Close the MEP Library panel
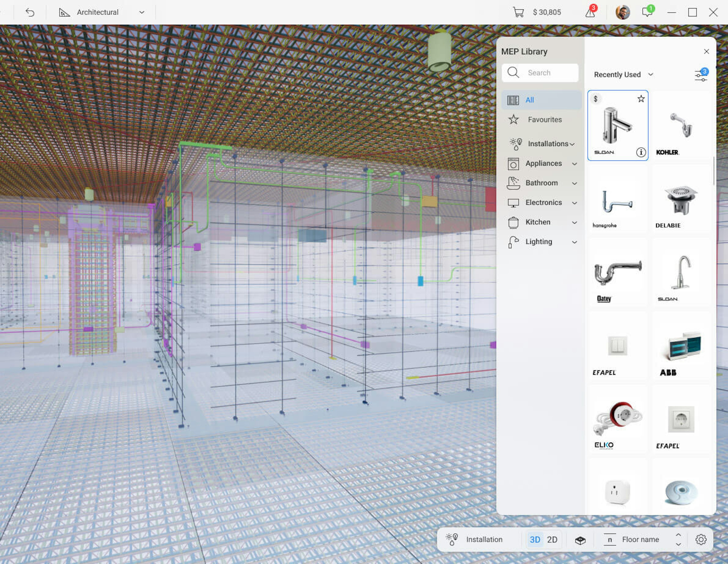728x564 pixels. pyautogui.click(x=706, y=51)
